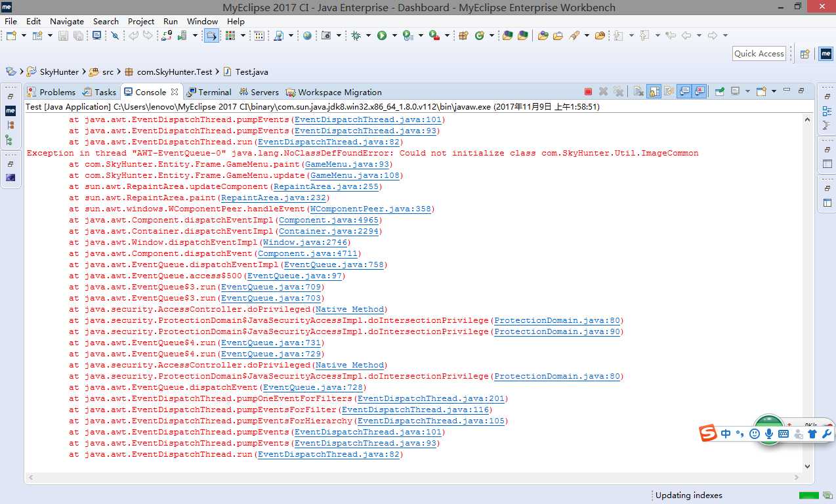This screenshot has height=504, width=836.
Task: Open the Project menu
Action: click(141, 21)
